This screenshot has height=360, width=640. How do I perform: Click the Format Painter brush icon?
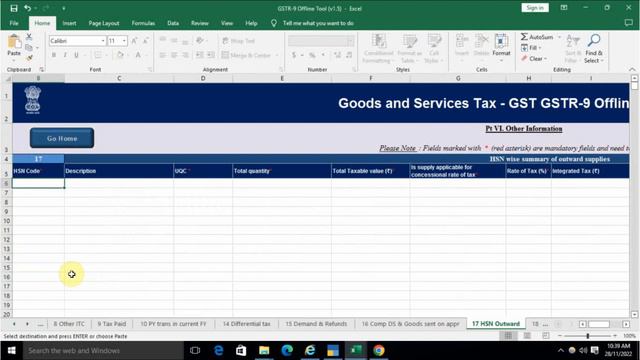(x=29, y=58)
